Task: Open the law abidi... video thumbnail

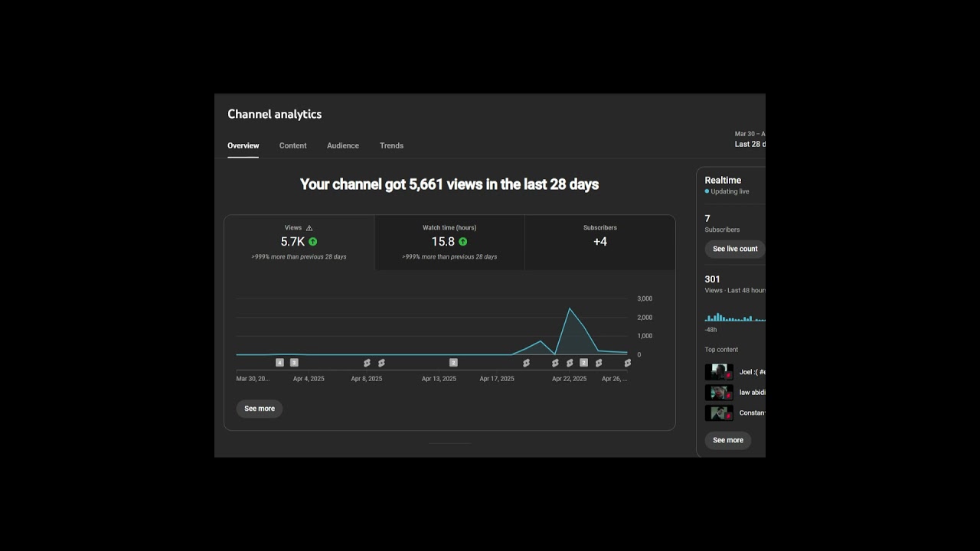Action: click(719, 393)
